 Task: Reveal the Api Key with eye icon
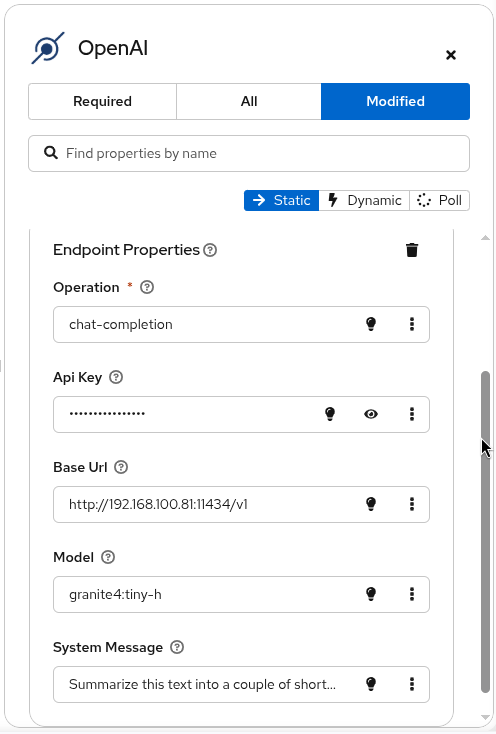371,414
